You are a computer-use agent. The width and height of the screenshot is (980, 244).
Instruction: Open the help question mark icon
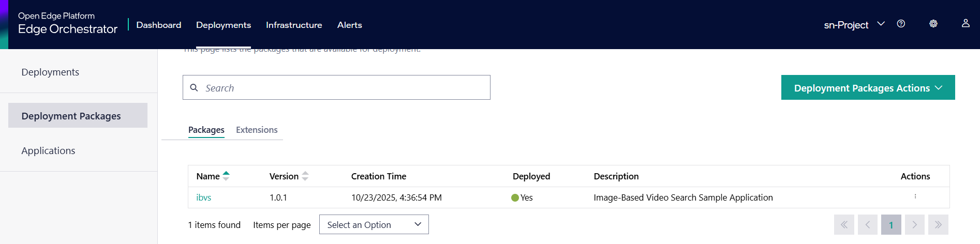(901, 24)
